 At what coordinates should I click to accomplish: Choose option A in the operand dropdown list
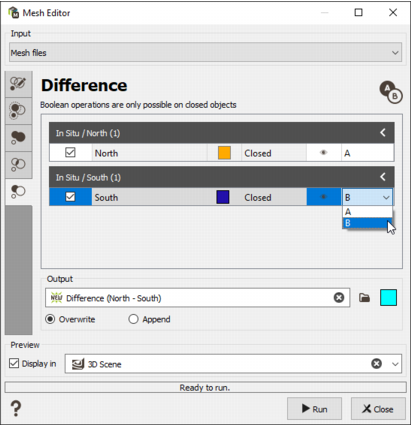pos(367,212)
